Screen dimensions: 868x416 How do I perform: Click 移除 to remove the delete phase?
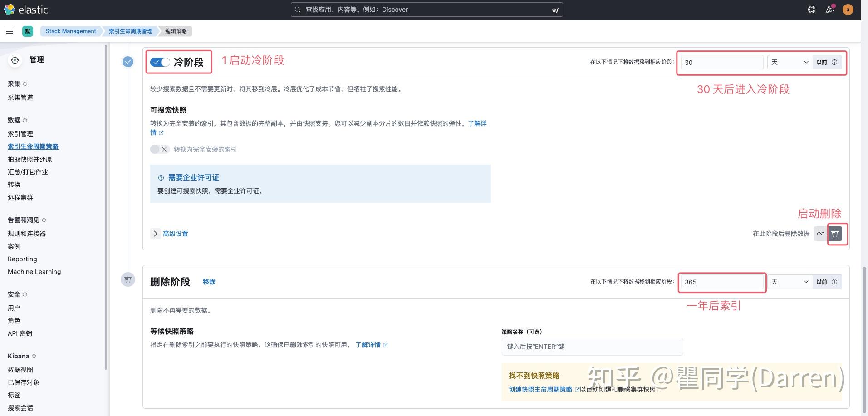coord(209,281)
